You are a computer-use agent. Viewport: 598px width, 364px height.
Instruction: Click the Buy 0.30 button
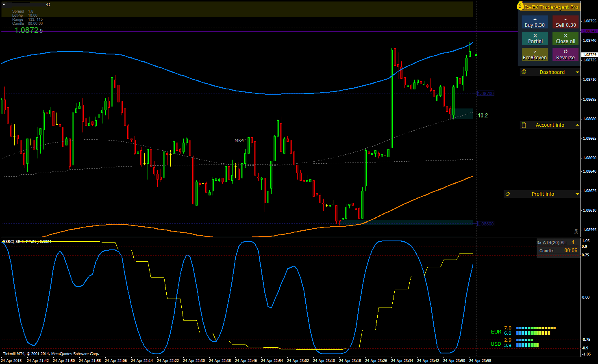pyautogui.click(x=535, y=22)
